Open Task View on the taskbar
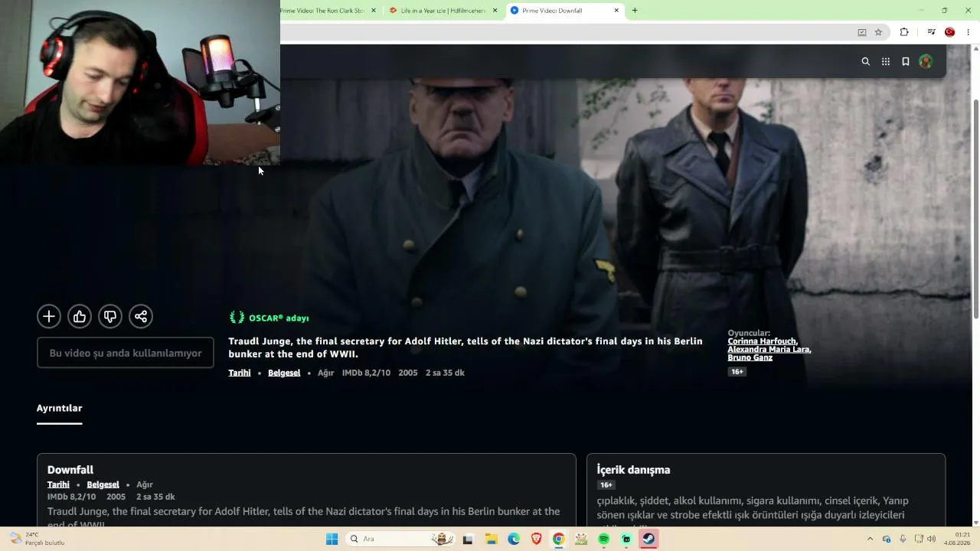980x551 pixels. 469,540
